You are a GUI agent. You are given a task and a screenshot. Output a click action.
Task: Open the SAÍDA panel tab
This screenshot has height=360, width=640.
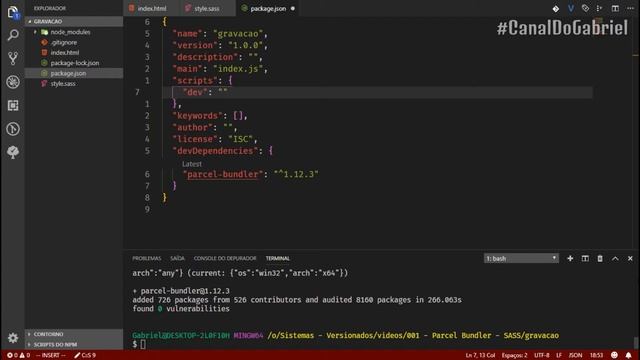[177, 258]
